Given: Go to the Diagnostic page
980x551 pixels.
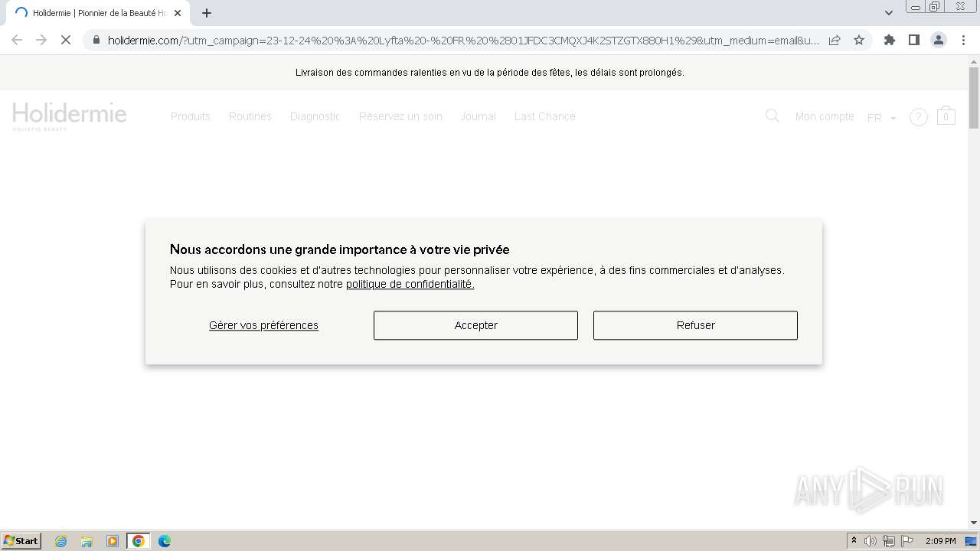Looking at the screenshot, I should [315, 116].
